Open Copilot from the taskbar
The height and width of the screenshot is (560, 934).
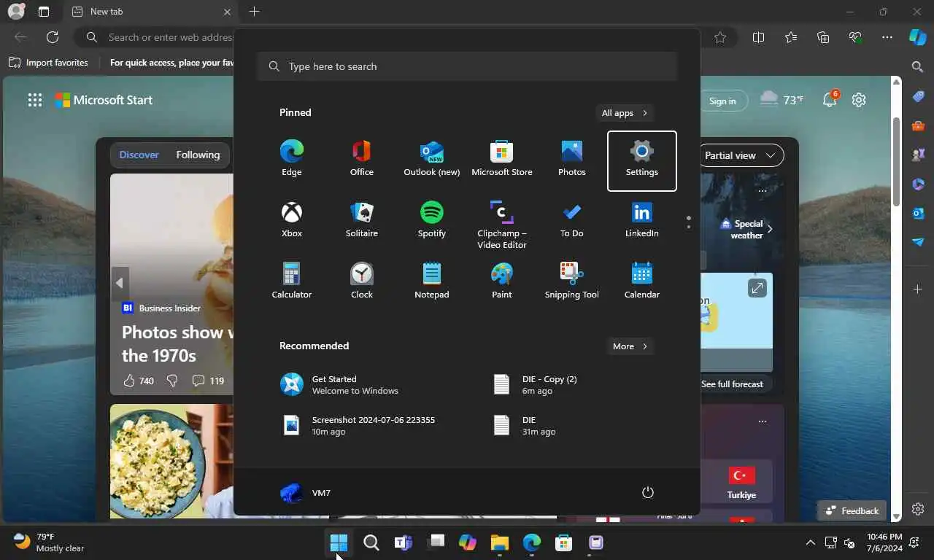coord(468,542)
